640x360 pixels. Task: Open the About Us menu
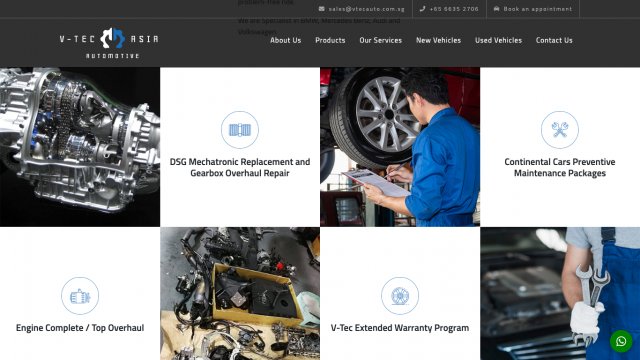[285, 40]
